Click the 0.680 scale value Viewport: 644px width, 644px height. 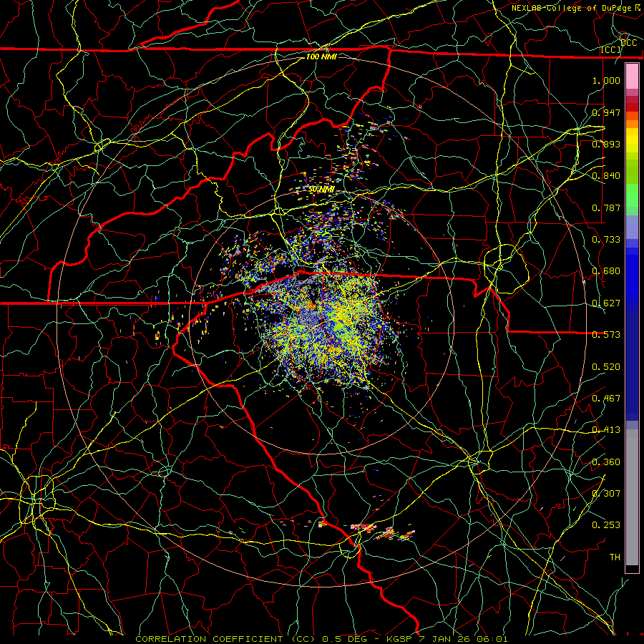tap(606, 271)
